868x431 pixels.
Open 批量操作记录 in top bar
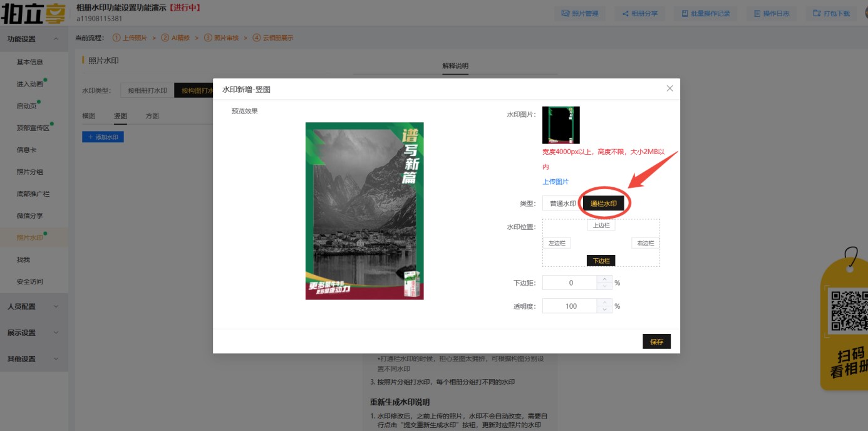point(705,13)
